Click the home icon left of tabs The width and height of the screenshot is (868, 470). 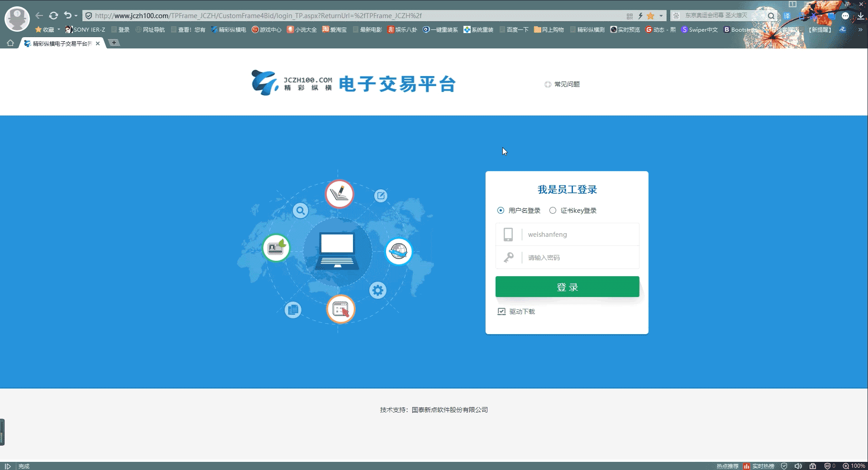click(10, 43)
